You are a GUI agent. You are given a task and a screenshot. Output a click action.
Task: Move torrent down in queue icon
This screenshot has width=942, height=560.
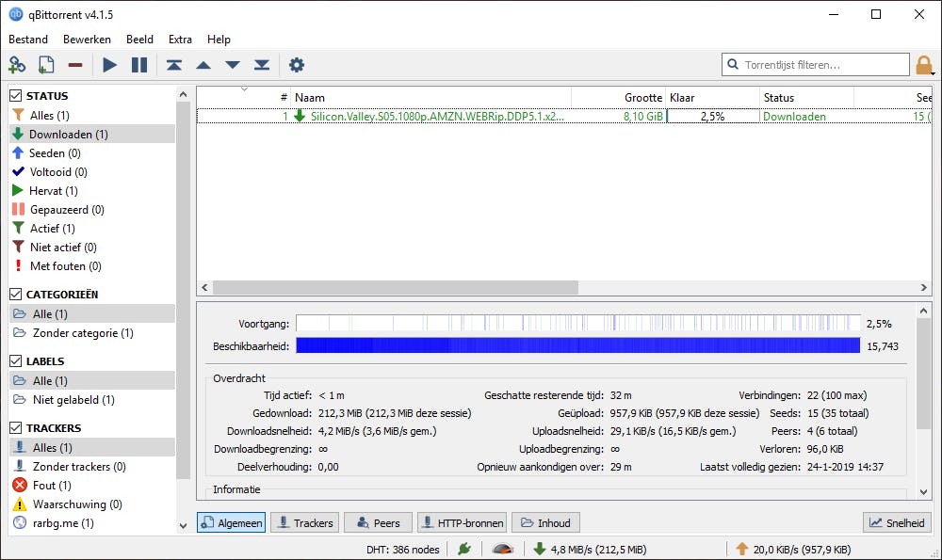pyautogui.click(x=233, y=65)
